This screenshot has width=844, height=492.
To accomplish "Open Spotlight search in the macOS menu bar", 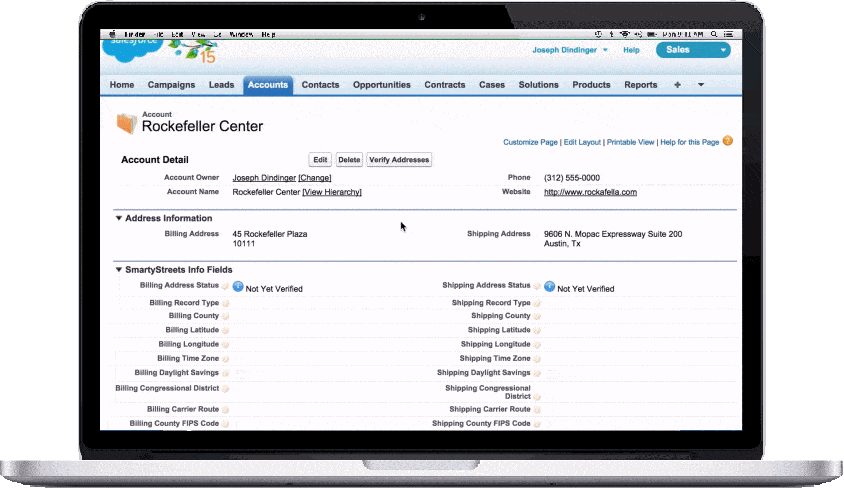I will [714, 34].
